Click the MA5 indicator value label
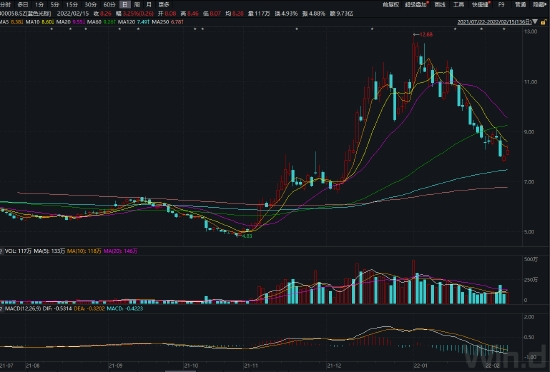This screenshot has height=372, width=550. (12, 22)
